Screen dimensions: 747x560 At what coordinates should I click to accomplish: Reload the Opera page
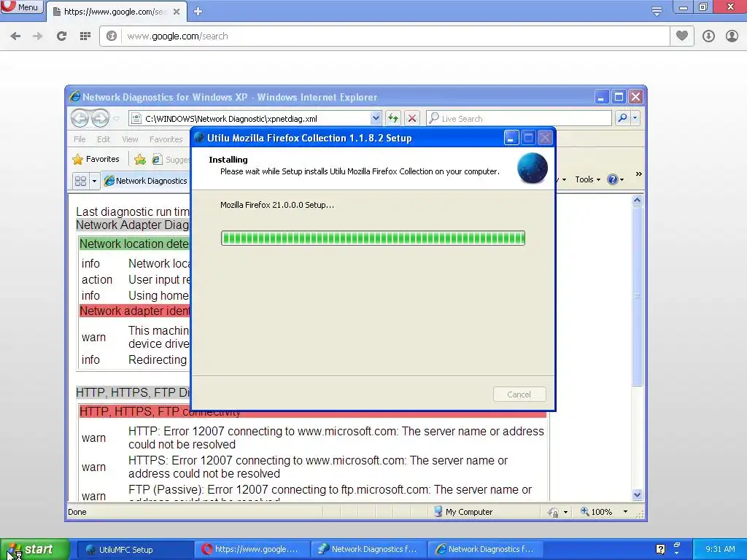coord(61,36)
